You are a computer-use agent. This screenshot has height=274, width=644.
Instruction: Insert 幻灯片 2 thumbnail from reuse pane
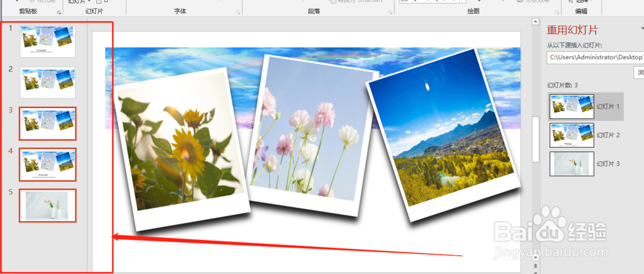(572, 135)
